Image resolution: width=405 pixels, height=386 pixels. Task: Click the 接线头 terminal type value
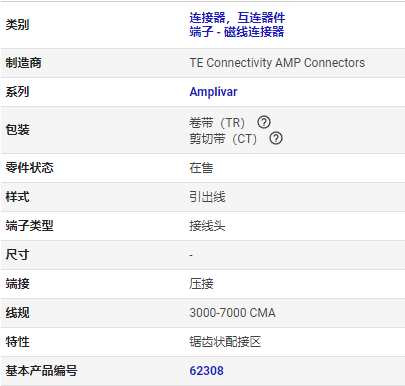tap(207, 226)
